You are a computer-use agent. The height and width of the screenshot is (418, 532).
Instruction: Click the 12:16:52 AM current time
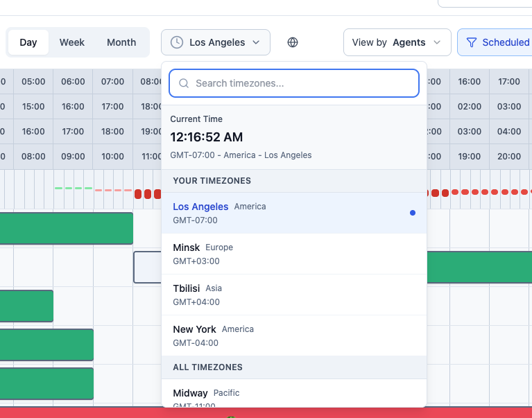coord(207,137)
